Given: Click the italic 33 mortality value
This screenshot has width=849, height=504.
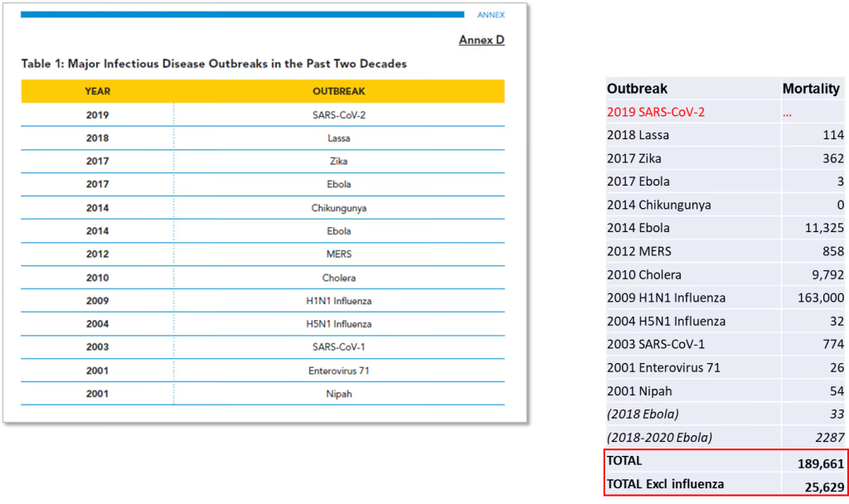Looking at the screenshot, I should tap(837, 414).
